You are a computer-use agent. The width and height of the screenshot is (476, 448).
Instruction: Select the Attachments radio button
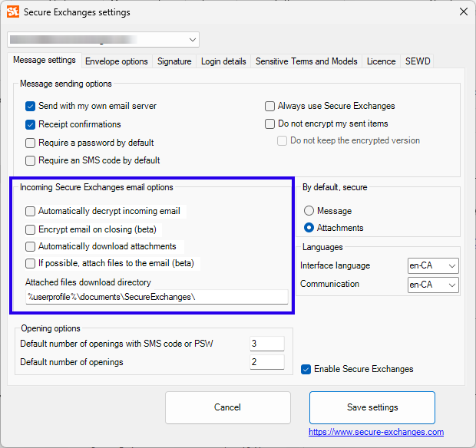point(309,228)
